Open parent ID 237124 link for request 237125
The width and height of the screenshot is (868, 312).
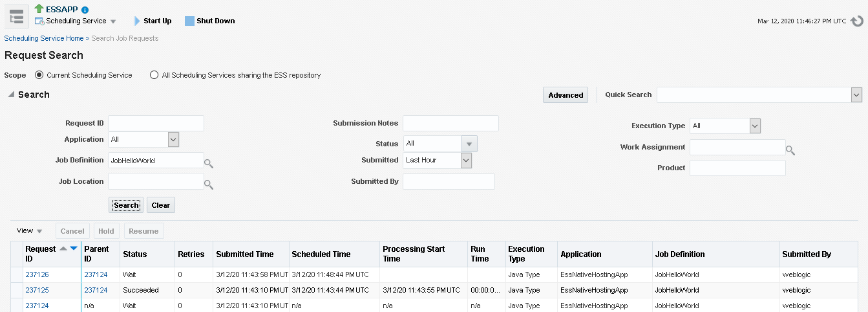(x=96, y=290)
